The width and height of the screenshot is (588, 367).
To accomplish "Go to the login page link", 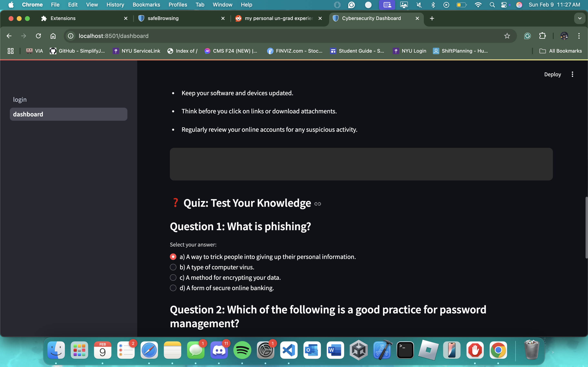I will [20, 99].
